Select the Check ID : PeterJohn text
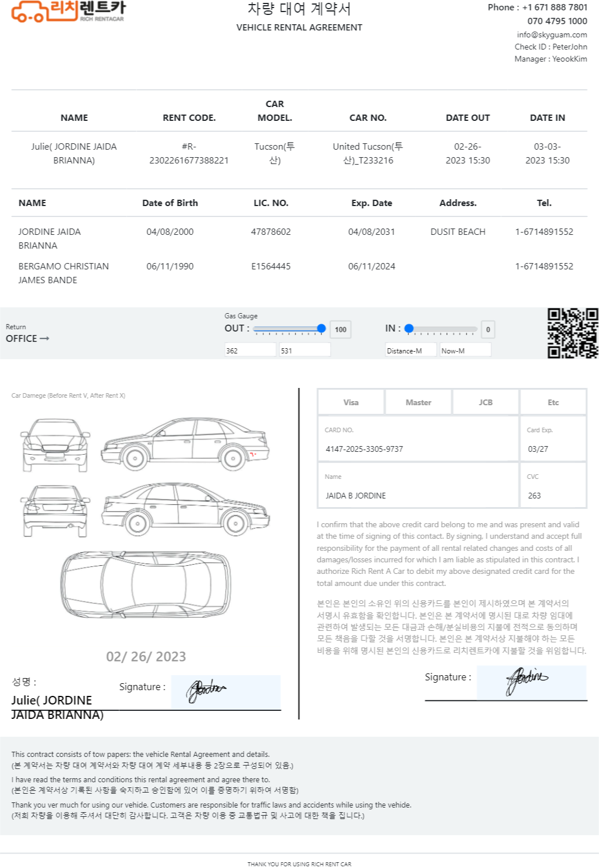This screenshot has width=599, height=868. tap(551, 47)
